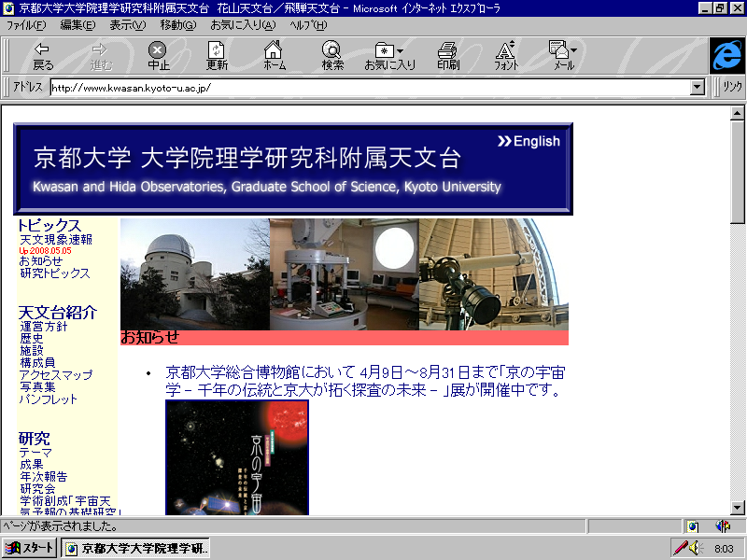
Task: Click the トピックス section heading
Action: [49, 225]
